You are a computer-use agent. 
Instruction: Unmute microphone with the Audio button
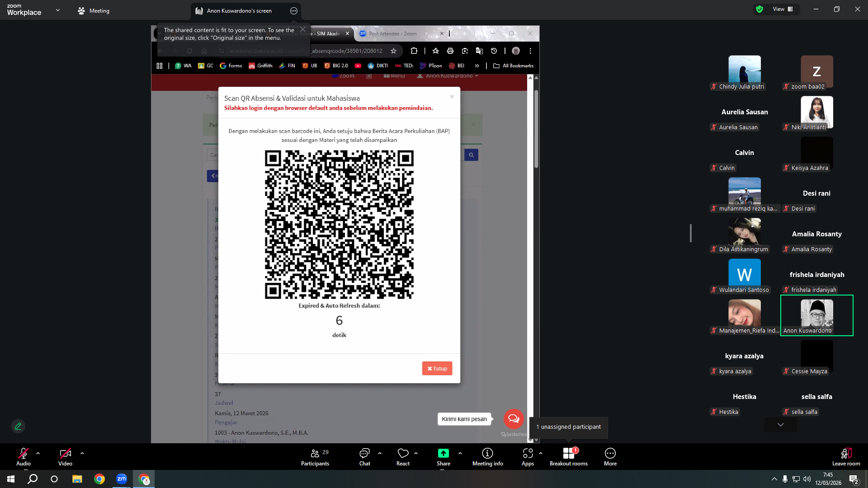24,456
